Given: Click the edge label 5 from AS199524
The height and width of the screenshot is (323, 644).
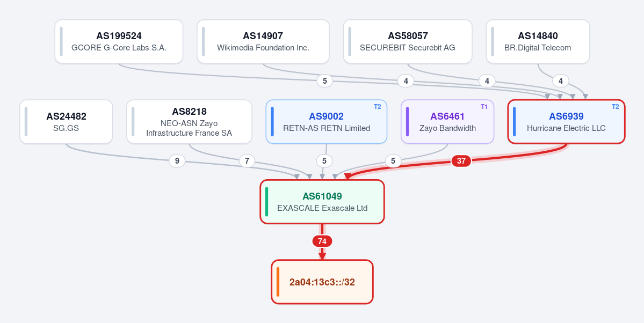Looking at the screenshot, I should coord(325,81).
